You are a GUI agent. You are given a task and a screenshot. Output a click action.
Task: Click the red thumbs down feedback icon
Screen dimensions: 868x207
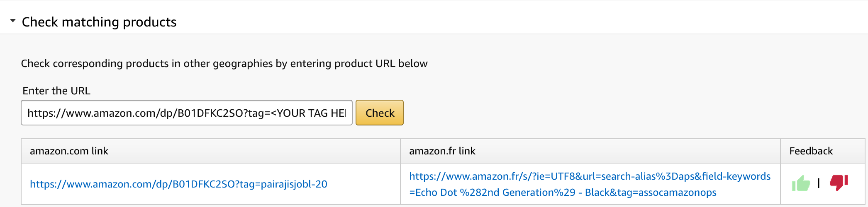point(839,182)
